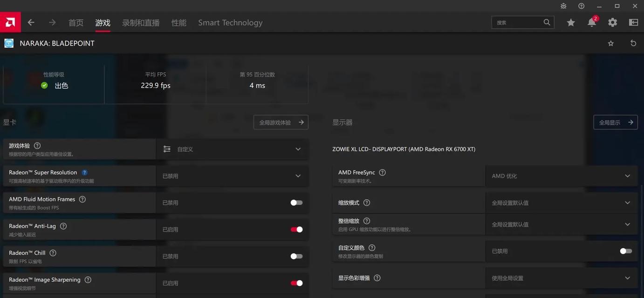Open the help question mark in title bar
Screen dimensions: 644x298
(x=581, y=6)
